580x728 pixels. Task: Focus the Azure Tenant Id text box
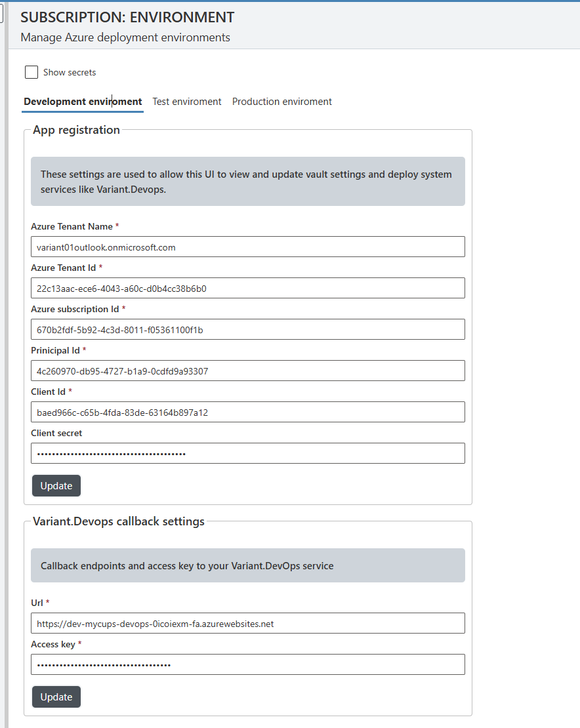[247, 288]
